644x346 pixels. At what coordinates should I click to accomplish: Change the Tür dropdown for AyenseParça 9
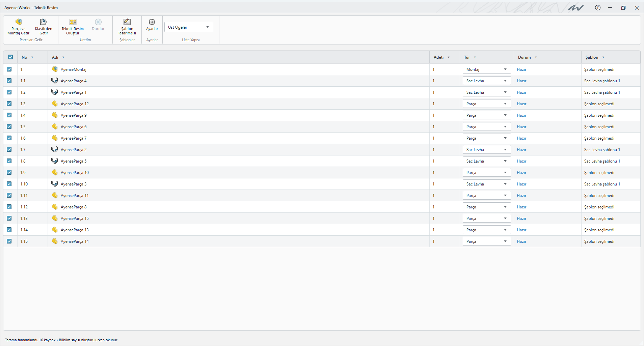coord(486,115)
